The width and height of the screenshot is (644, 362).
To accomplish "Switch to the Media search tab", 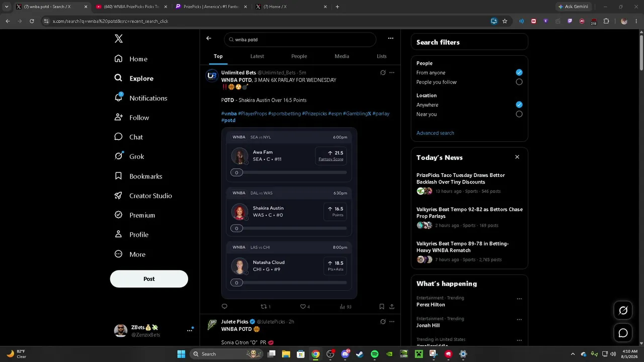I will coord(342,56).
